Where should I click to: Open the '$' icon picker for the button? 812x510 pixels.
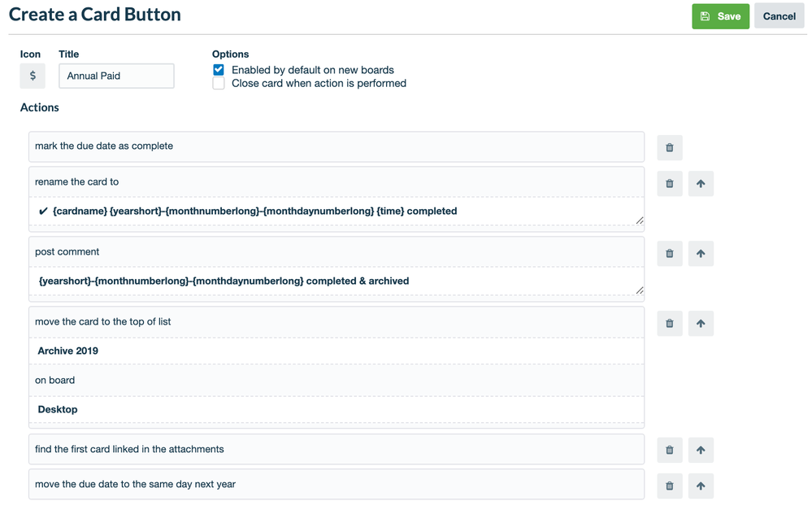(33, 76)
